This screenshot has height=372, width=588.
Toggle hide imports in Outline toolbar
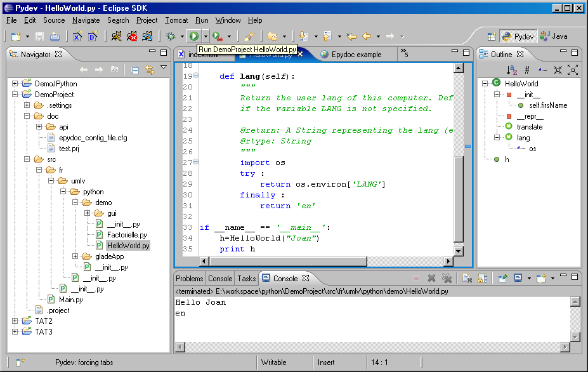pyautogui.click(x=542, y=70)
